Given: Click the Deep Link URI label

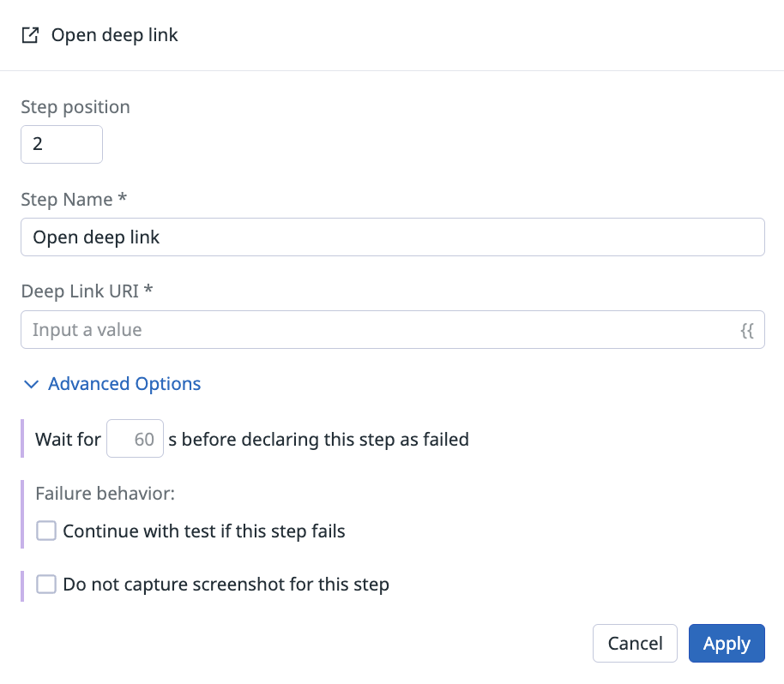Looking at the screenshot, I should (x=87, y=291).
